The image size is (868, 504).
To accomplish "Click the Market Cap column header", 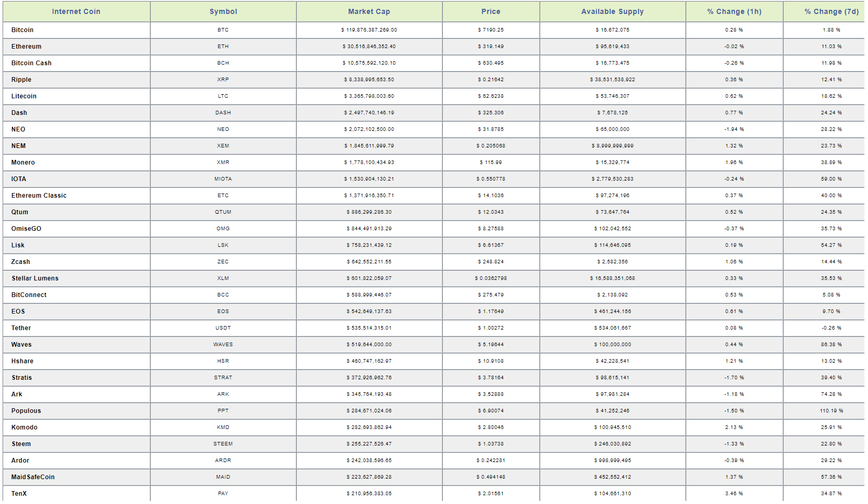I will click(369, 11).
